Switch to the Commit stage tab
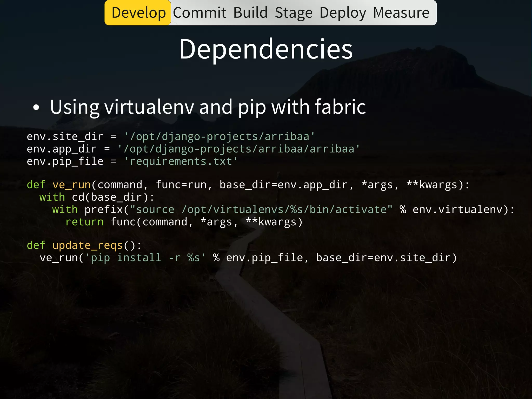This screenshot has width=532, height=399. point(199,13)
